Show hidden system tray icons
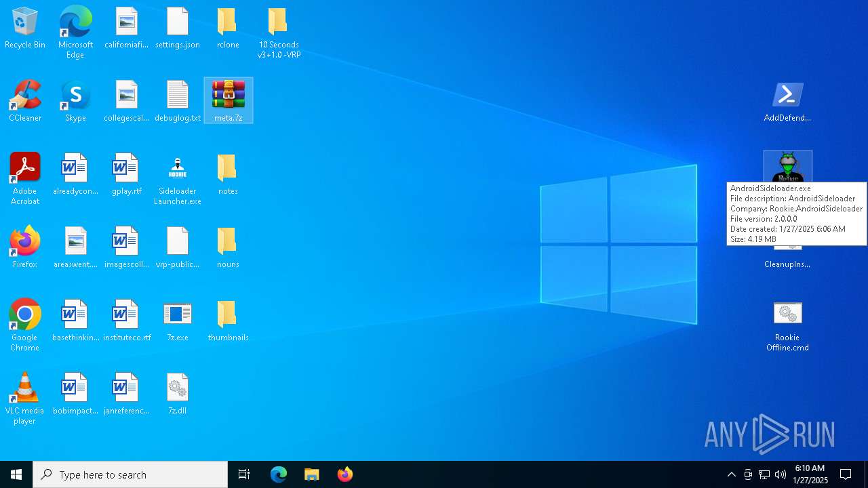Image resolution: width=868 pixels, height=488 pixels. 731,474
